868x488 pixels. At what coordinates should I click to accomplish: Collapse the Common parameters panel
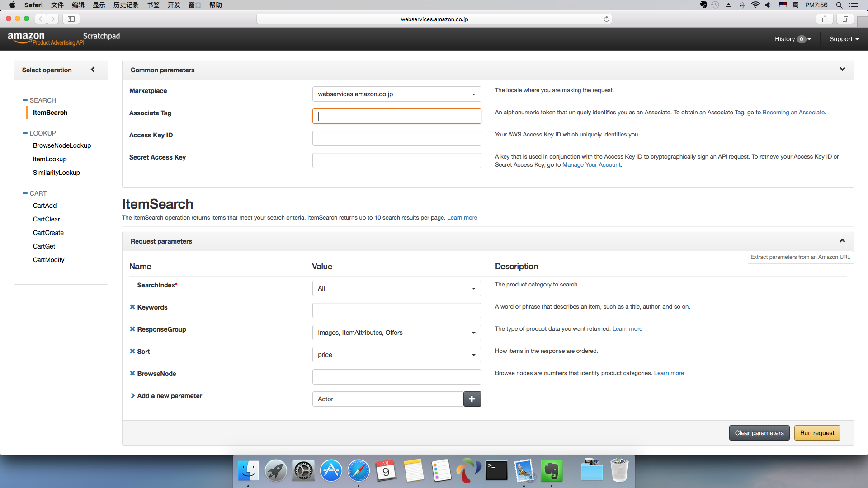[x=842, y=69]
